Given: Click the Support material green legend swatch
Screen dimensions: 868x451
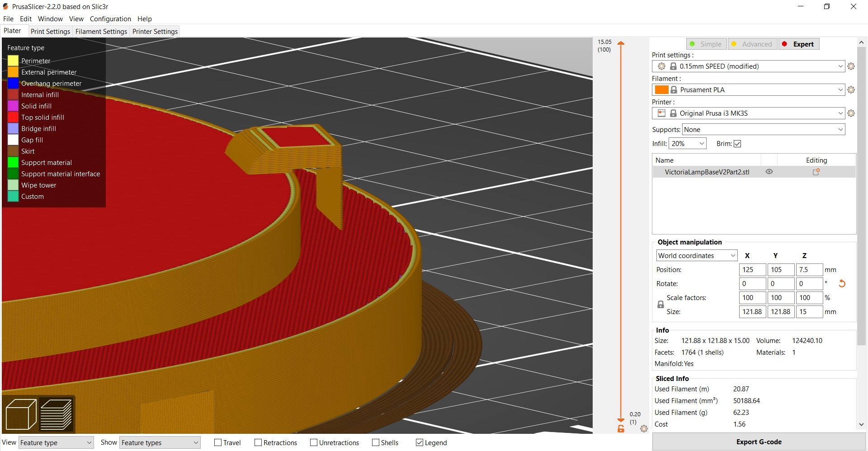Looking at the screenshot, I should point(13,162).
